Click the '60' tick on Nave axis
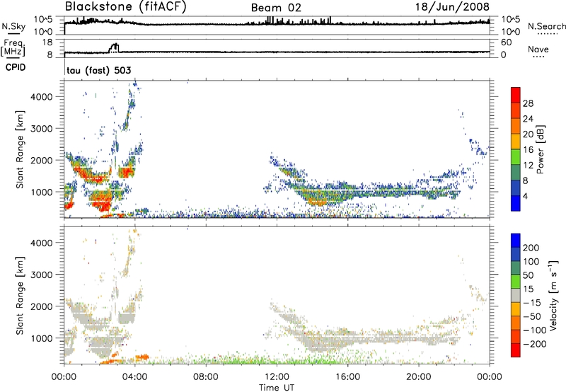Viewport: 566px width, 392px height. click(506, 42)
